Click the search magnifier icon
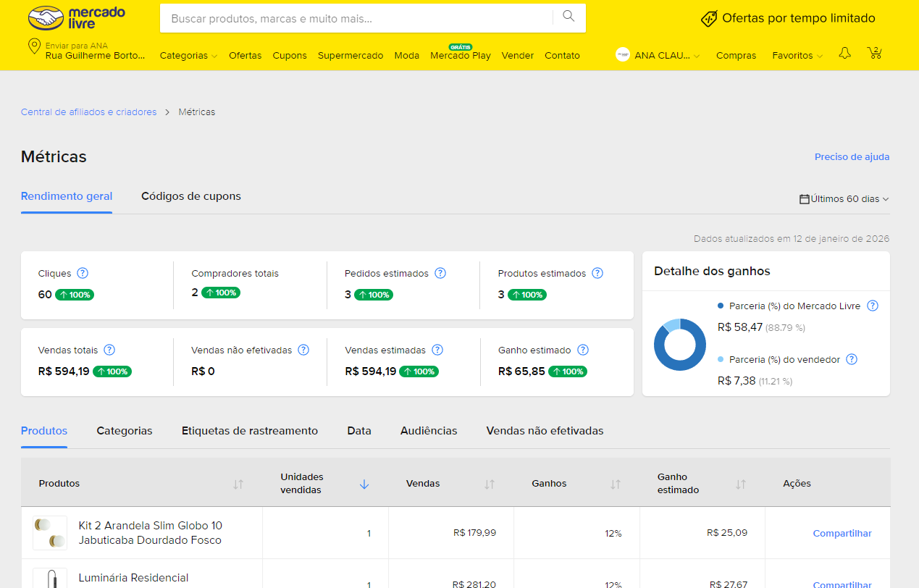The image size is (919, 588). pyautogui.click(x=568, y=17)
